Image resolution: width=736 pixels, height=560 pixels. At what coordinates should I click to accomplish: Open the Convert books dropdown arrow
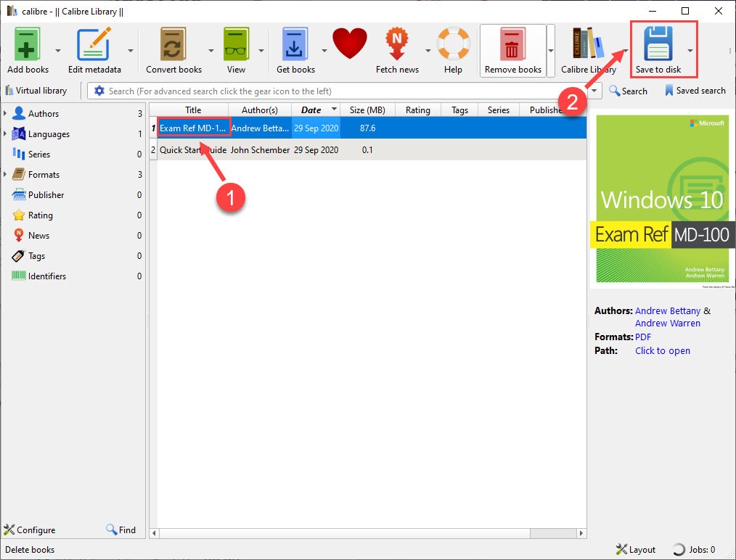[210, 50]
